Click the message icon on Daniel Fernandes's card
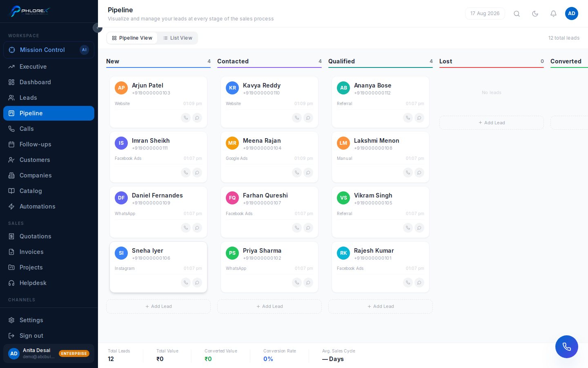This screenshot has width=588, height=368. (197, 228)
